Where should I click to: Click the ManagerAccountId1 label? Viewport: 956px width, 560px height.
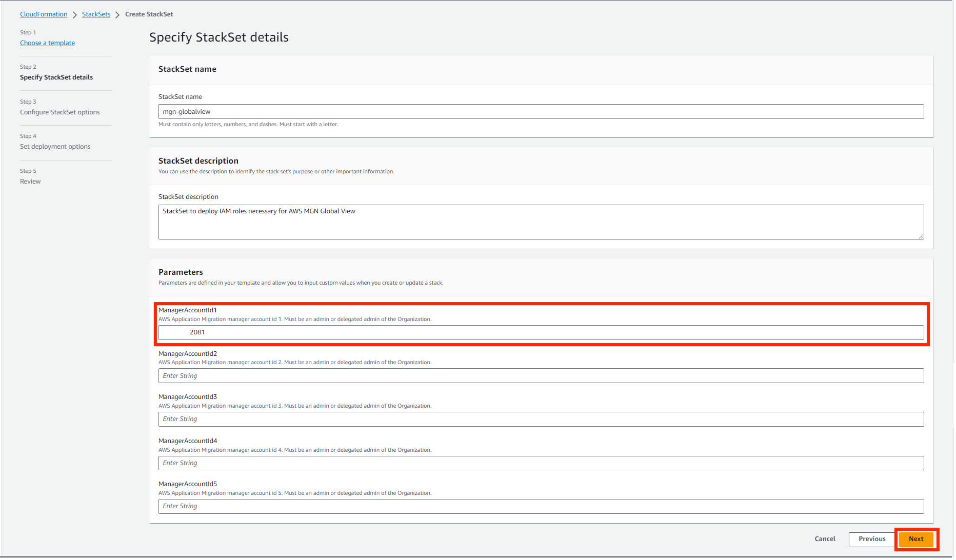click(188, 310)
